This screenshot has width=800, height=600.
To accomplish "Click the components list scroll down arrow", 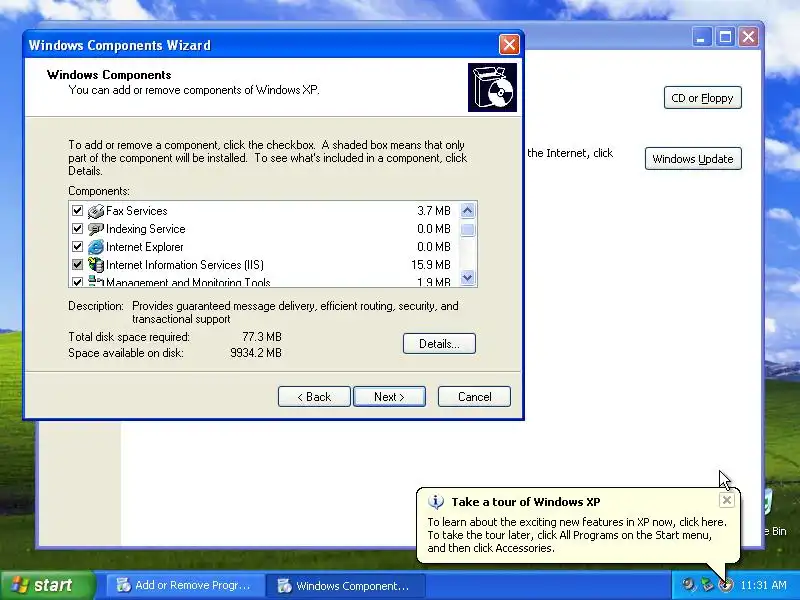I will point(467,278).
